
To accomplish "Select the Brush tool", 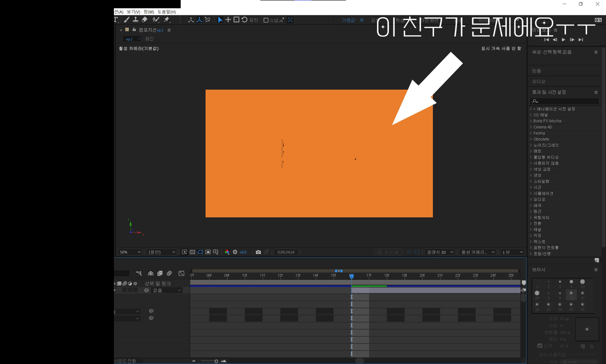I will (x=126, y=20).
